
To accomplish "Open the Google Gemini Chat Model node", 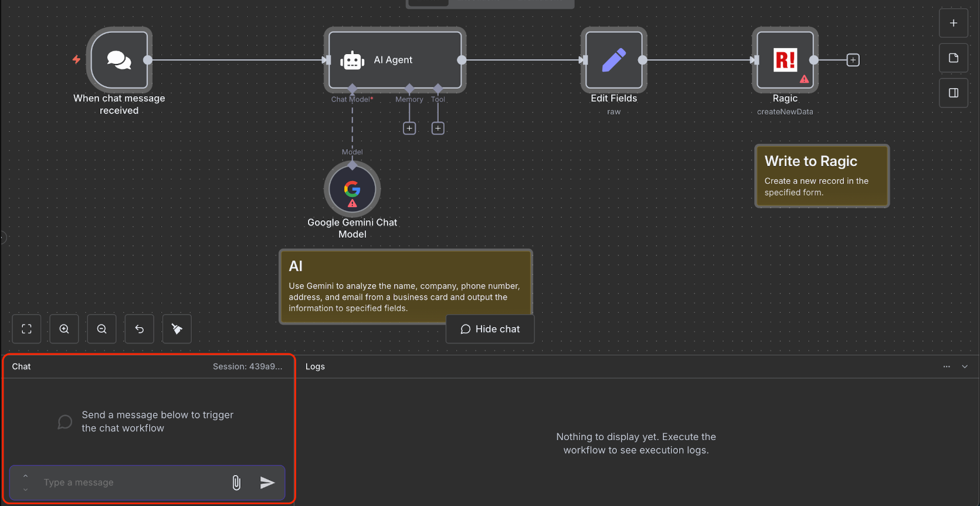I will pos(352,190).
